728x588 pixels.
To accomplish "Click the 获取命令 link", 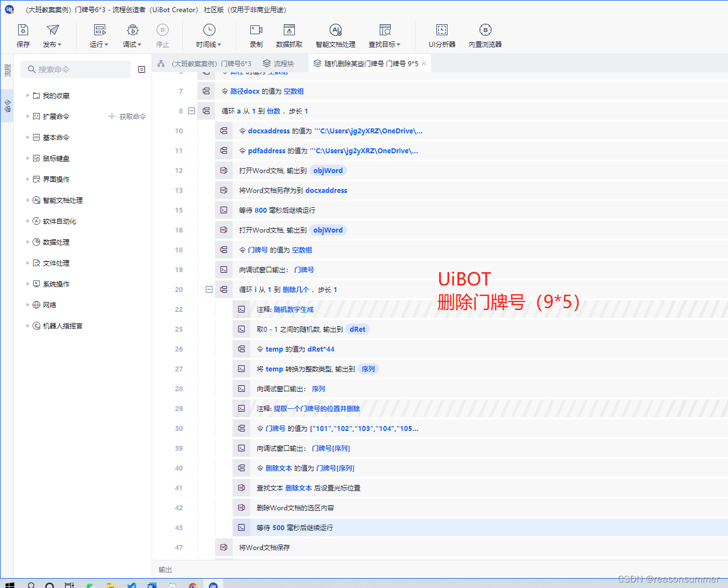I will tap(127, 116).
